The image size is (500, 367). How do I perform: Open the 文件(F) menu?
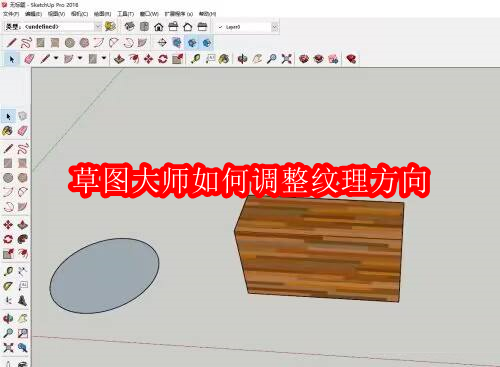coord(11,14)
